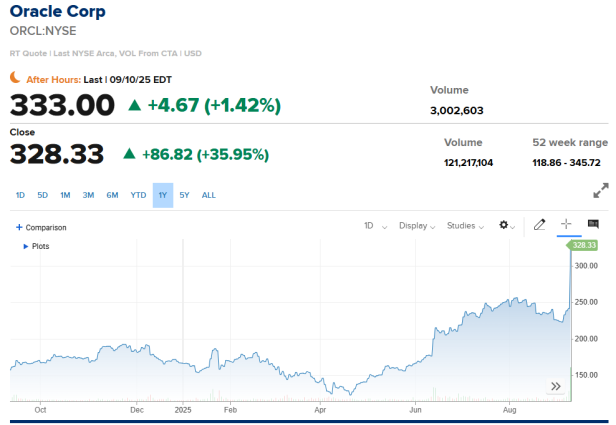Select the pencil drawing tool
This screenshot has width=616, height=425.
tap(539, 225)
